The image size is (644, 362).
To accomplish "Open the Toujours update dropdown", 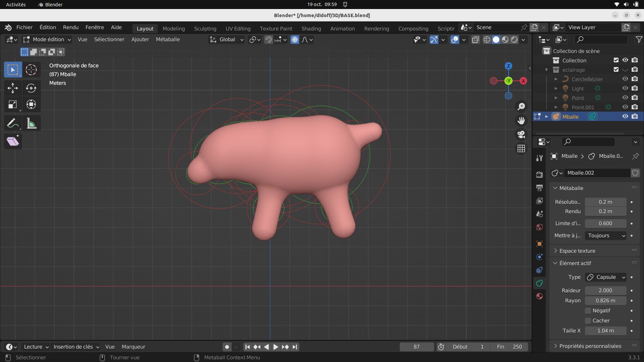I will [606, 236].
